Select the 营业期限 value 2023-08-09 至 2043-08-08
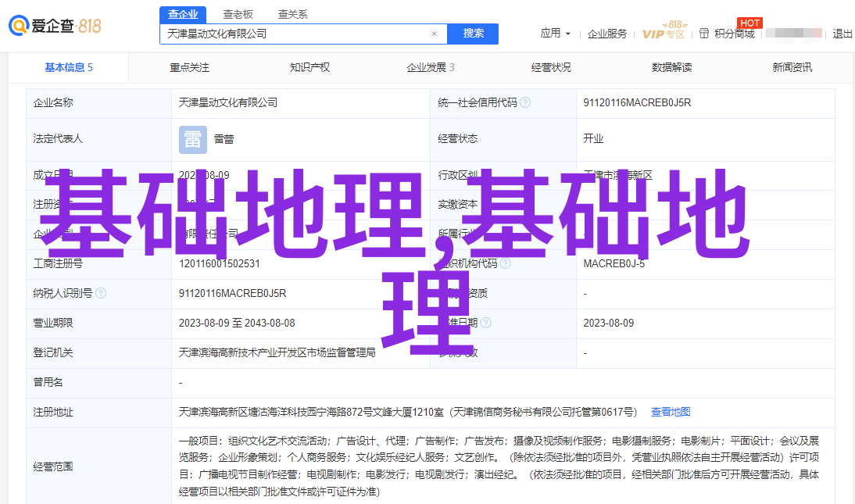This screenshot has height=504, width=855. (237, 323)
